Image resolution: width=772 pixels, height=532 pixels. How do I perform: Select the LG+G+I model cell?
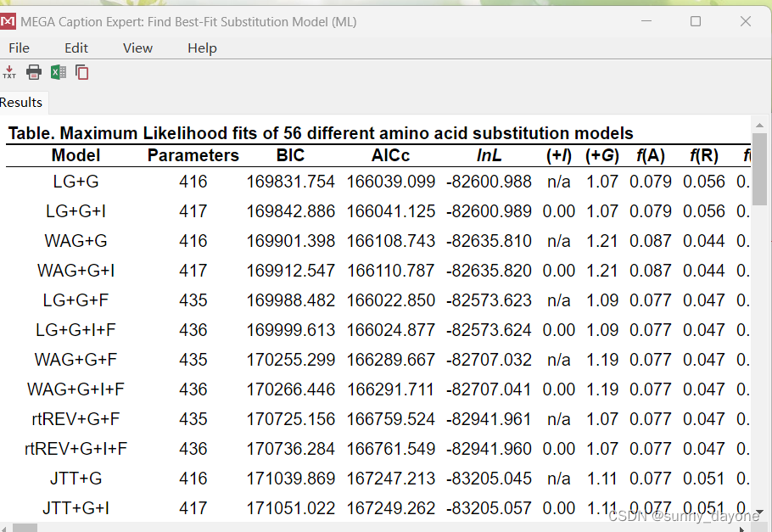76,211
